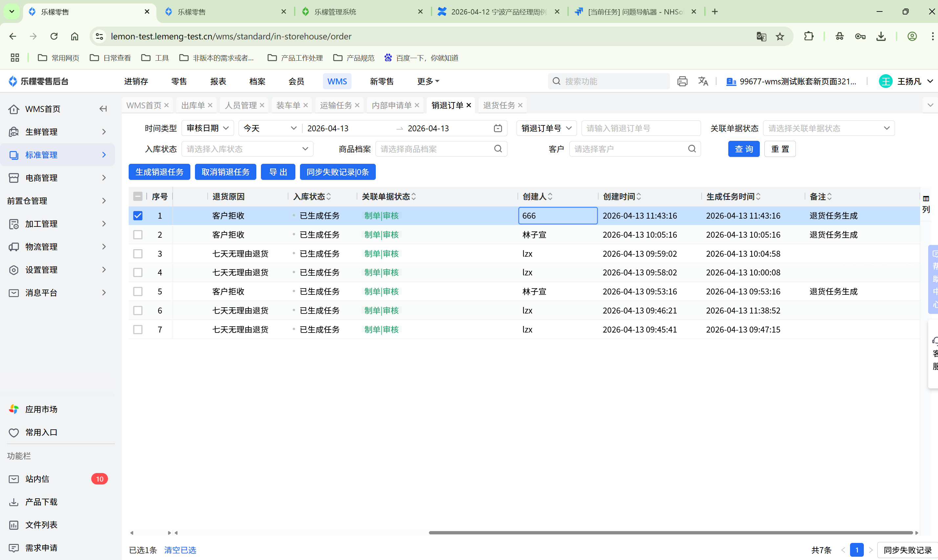This screenshot has width=938, height=560.
Task: Check the checkbox for row 3
Action: coord(138,254)
